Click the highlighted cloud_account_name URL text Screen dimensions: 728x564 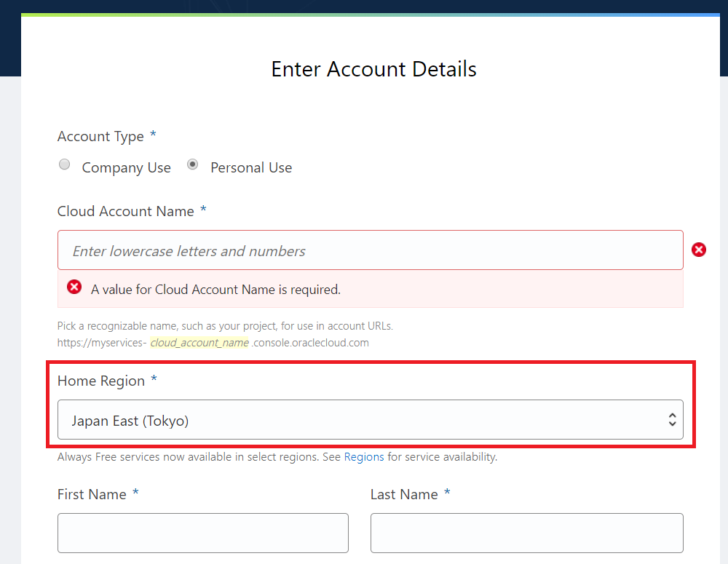click(x=199, y=343)
